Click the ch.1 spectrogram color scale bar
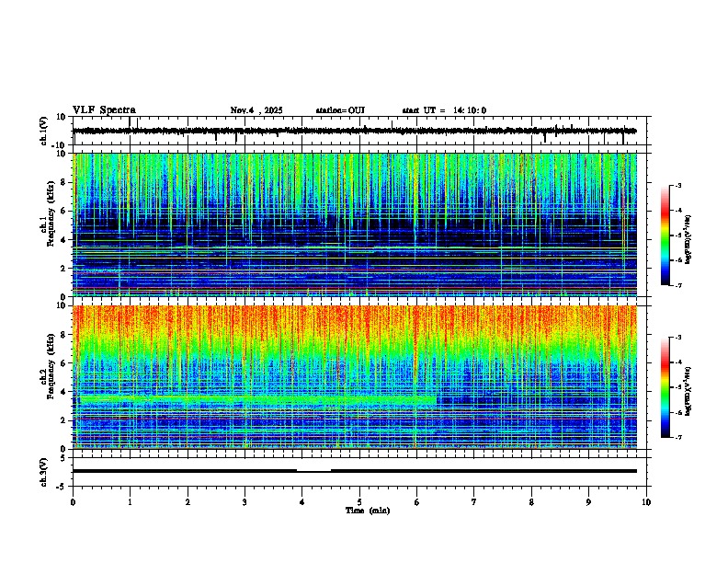Image resolution: width=728 pixels, height=563 pixels. (x=665, y=236)
